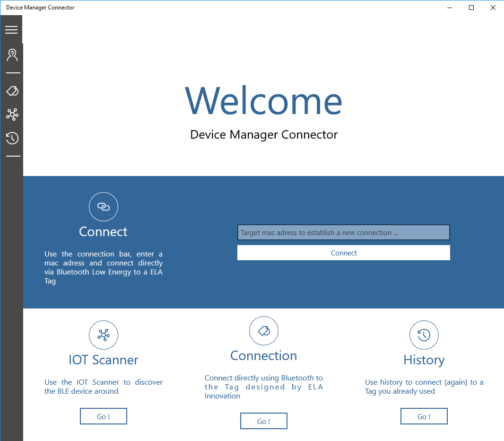The width and height of the screenshot is (504, 441).
Task: Click the Device Manager Connector subtitle
Action: coord(264,134)
